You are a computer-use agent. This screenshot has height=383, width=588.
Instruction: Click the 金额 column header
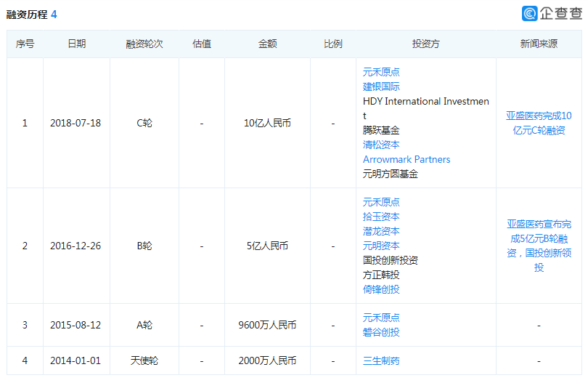pyautogui.click(x=267, y=44)
